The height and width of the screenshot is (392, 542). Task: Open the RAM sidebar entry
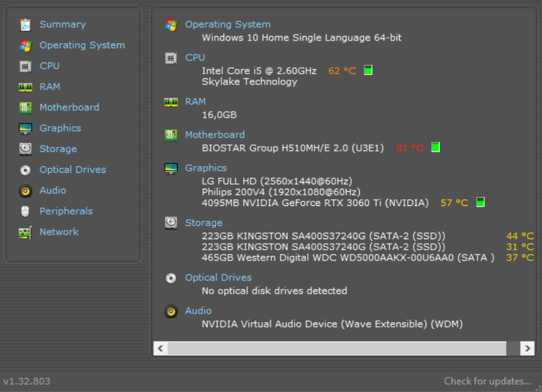coord(50,86)
